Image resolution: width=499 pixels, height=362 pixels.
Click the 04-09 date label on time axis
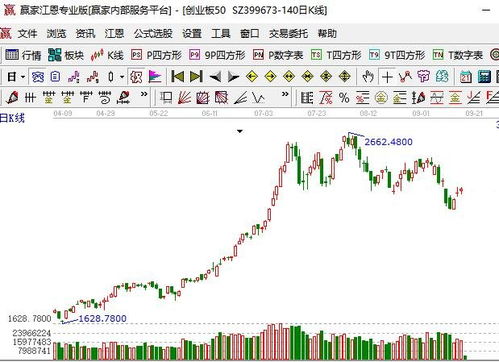(x=63, y=113)
